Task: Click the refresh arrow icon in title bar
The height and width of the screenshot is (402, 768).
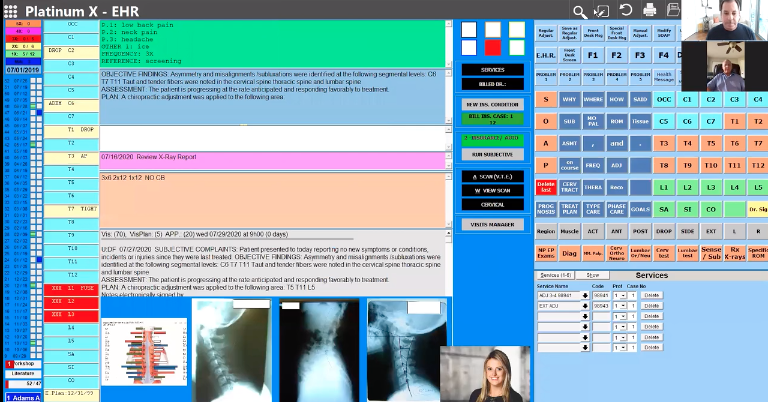Action: point(625,10)
